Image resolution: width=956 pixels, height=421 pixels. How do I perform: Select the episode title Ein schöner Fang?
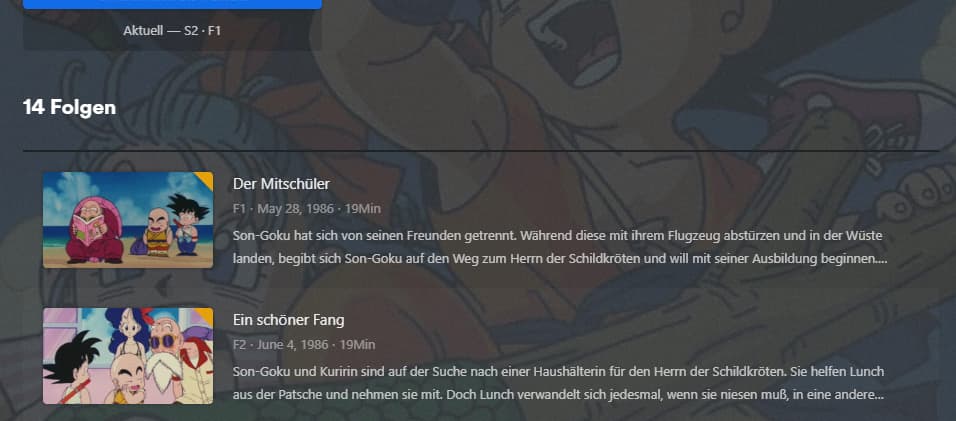point(288,320)
